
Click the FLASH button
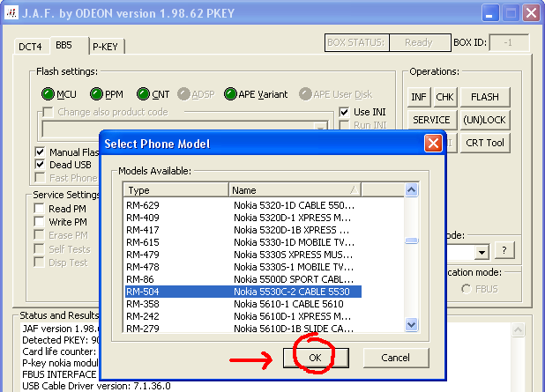[485, 97]
